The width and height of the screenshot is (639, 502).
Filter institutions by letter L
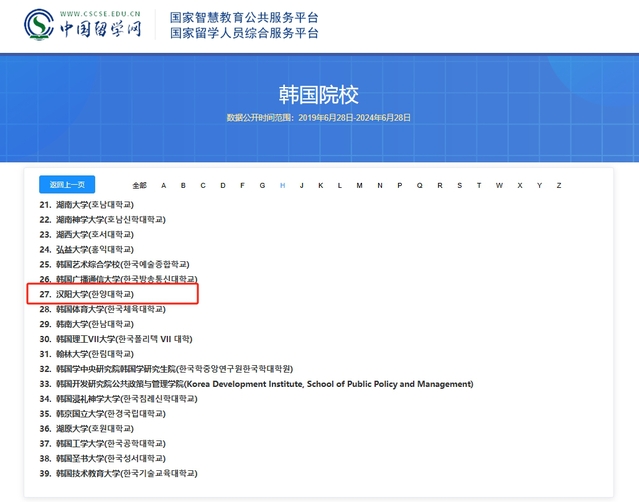339,185
